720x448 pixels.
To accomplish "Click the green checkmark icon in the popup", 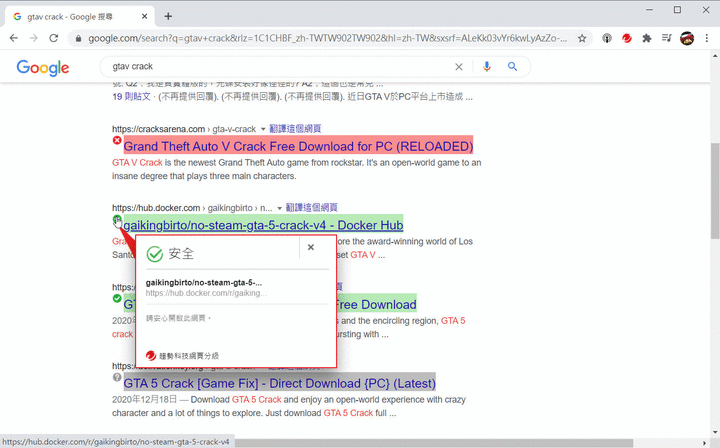I will pyautogui.click(x=155, y=254).
